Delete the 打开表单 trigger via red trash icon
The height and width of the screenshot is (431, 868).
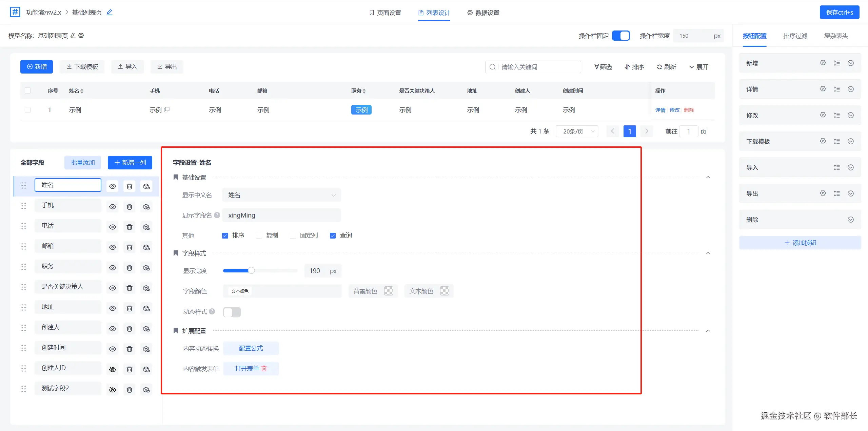264,368
